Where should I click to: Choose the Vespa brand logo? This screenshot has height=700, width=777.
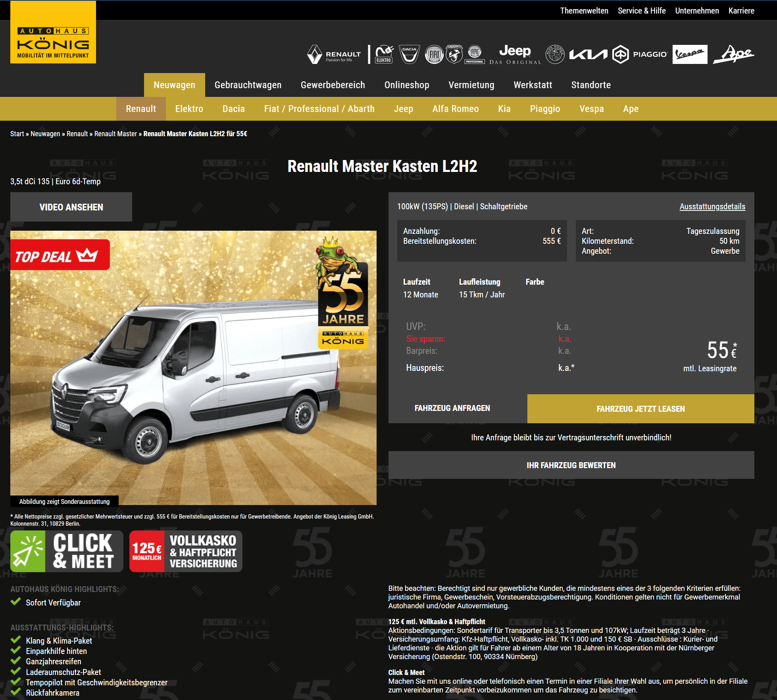click(x=690, y=54)
